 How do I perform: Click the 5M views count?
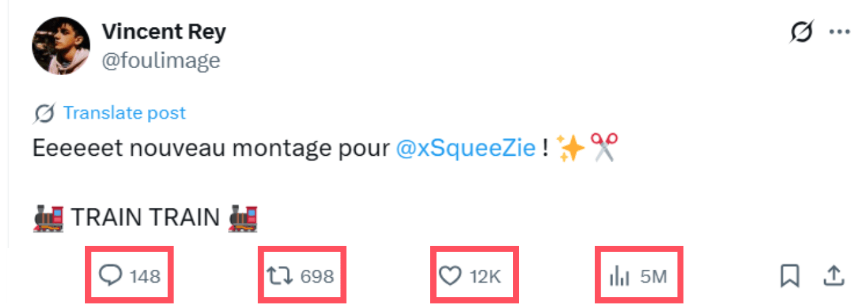(654, 276)
